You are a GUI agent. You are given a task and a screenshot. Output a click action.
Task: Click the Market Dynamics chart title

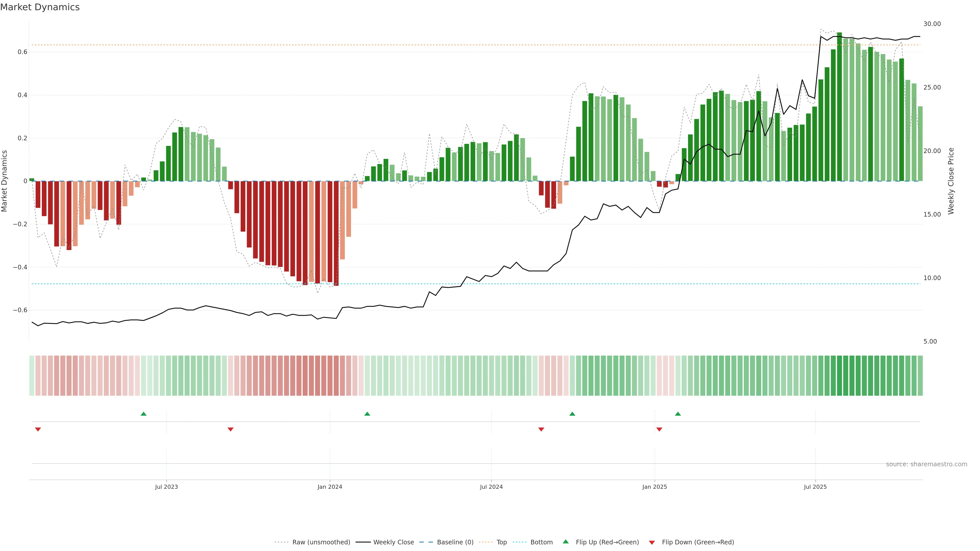pyautogui.click(x=40, y=7)
